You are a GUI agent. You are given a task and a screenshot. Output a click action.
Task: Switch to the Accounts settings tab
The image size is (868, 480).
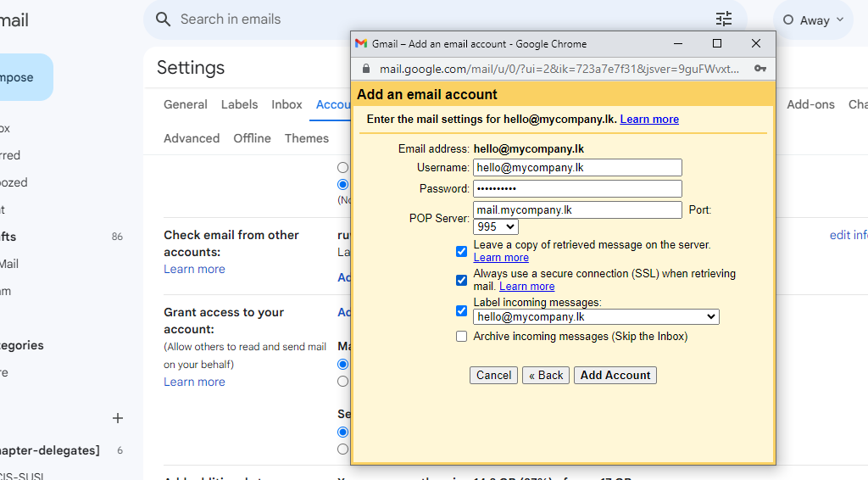coord(332,104)
